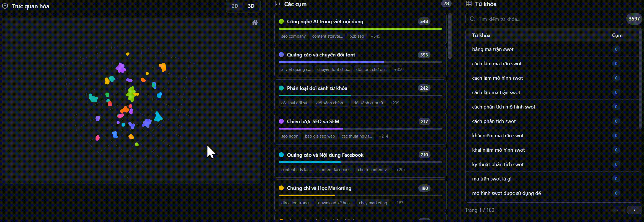This screenshot has height=222, width=644.
Task: Click the cube icon beside Trực quan hóa
Action: (x=5, y=6)
